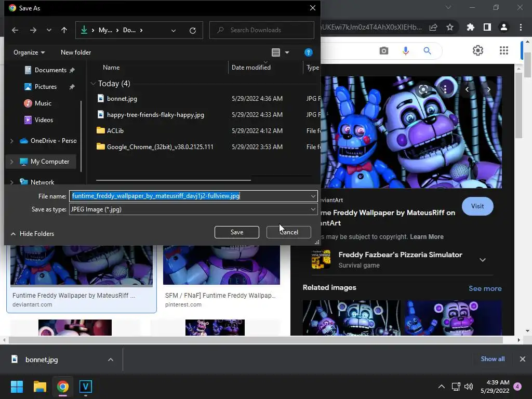The width and height of the screenshot is (532, 399).
Task: Open Chrome profile avatar
Action: (x=504, y=27)
